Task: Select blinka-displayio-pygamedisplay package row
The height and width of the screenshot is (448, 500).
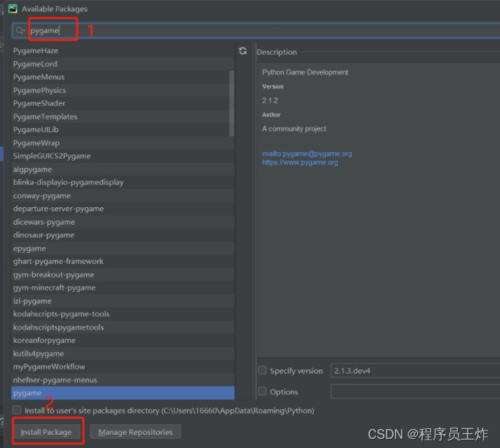Action: pyautogui.click(x=123, y=183)
